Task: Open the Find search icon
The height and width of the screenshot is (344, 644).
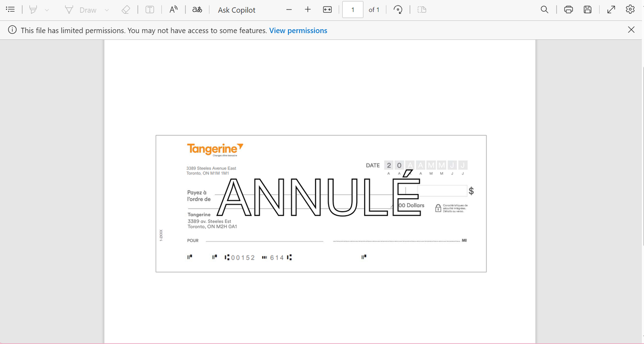Action: tap(544, 10)
